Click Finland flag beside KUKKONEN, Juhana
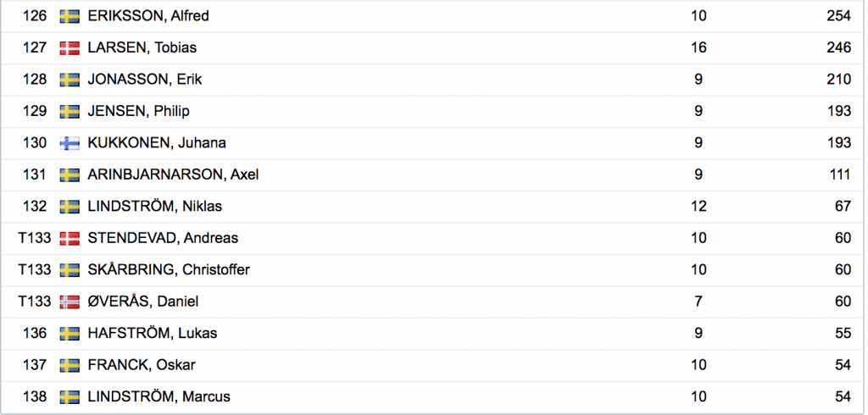The width and height of the screenshot is (868, 415). (x=70, y=143)
